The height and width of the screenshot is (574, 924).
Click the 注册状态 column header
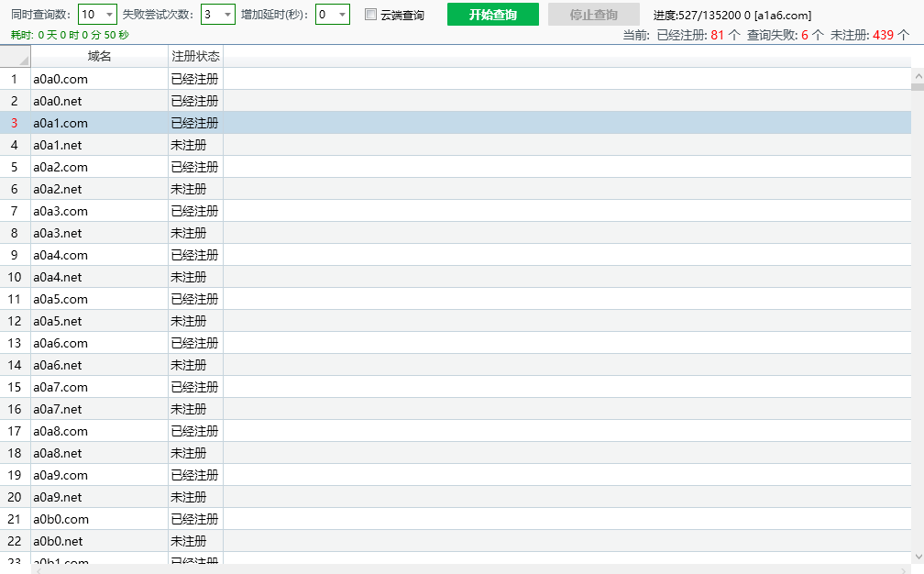pos(195,57)
